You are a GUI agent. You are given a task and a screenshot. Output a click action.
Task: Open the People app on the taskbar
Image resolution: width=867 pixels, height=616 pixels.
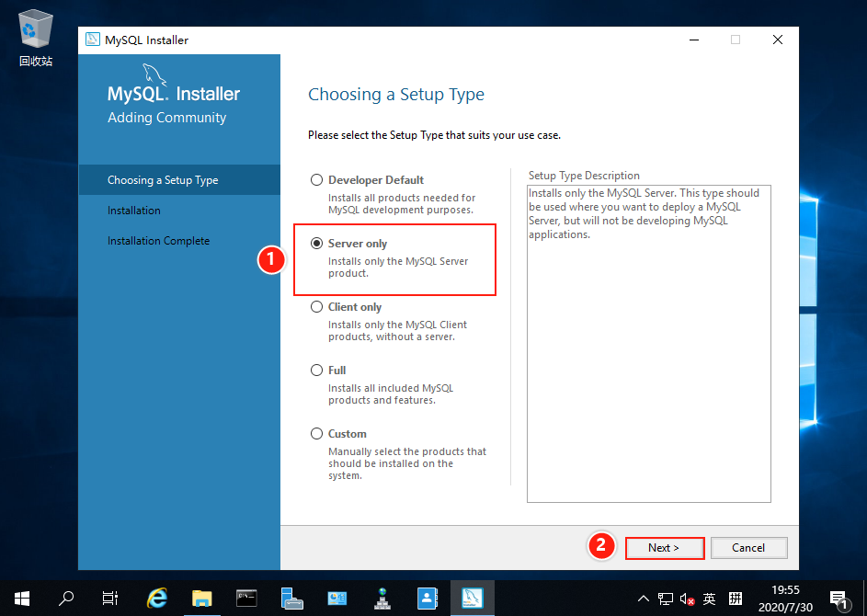pos(427,598)
